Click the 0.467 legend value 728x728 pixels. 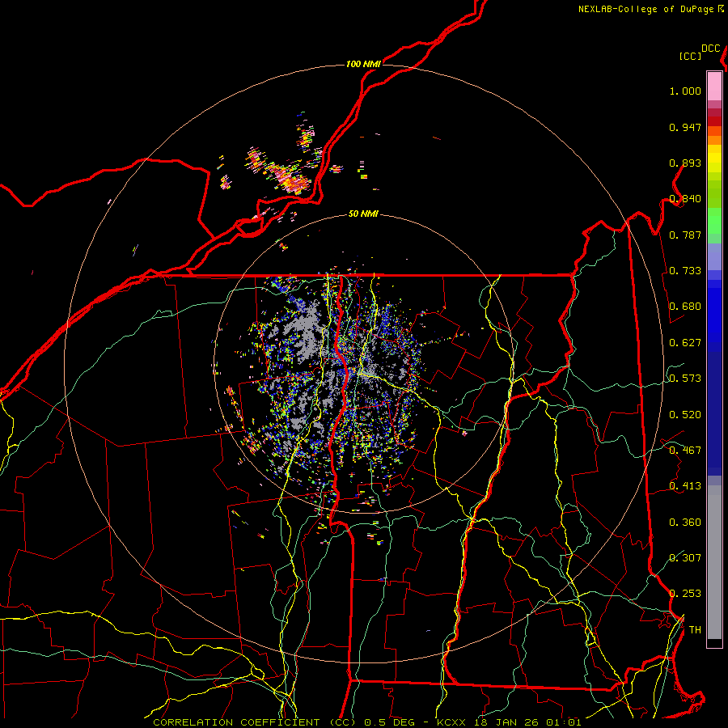coord(685,451)
